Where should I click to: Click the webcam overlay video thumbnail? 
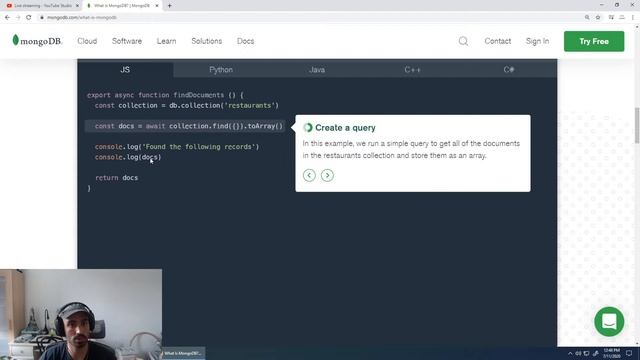[81, 314]
